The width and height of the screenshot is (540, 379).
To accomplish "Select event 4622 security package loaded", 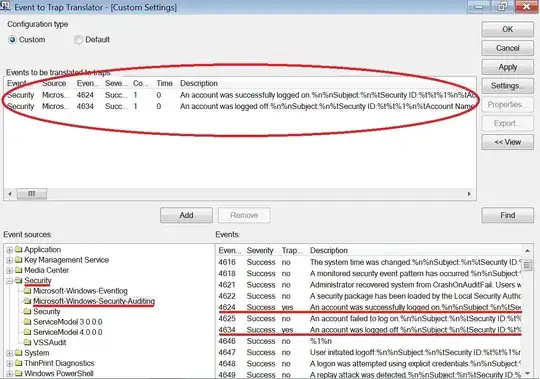I will coord(369,296).
